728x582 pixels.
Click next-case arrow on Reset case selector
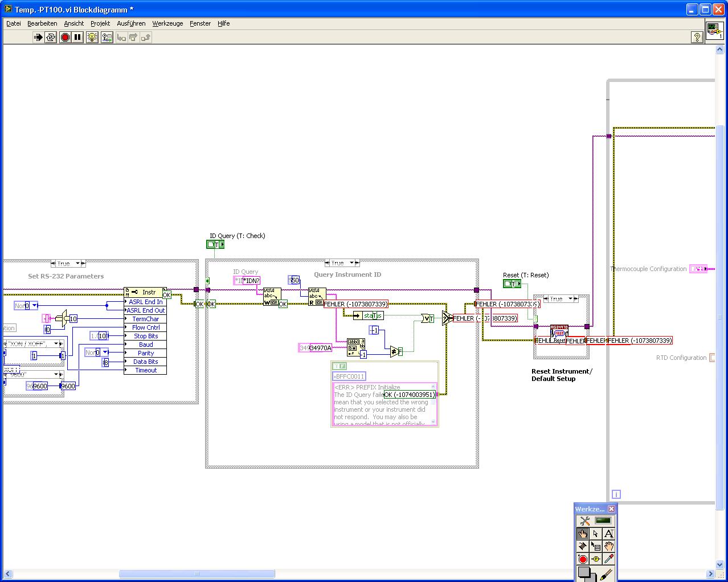(575, 299)
